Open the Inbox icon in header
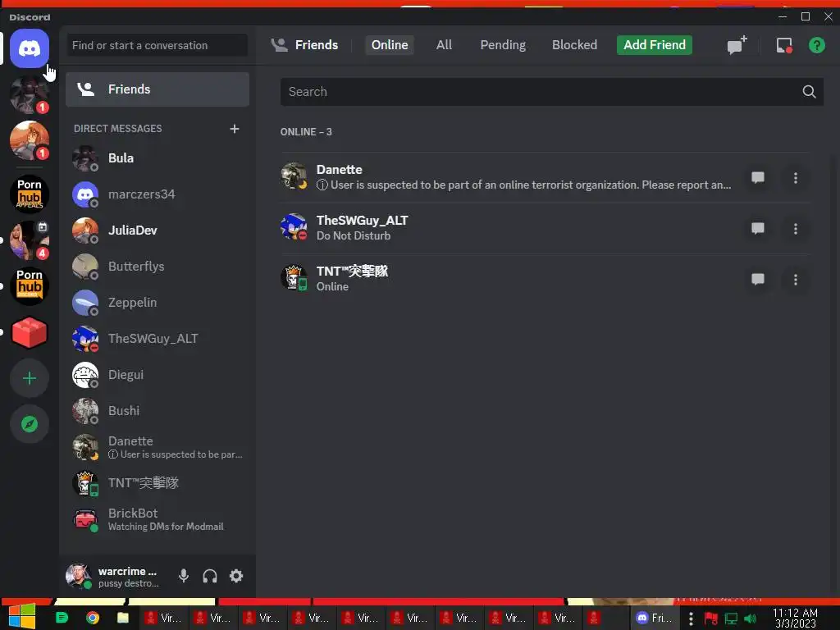840x630 pixels. [x=784, y=45]
